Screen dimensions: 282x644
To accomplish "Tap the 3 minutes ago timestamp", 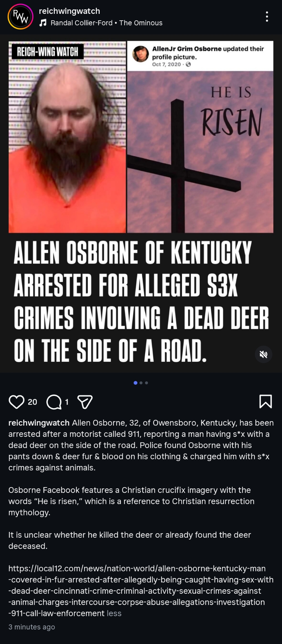I will pyautogui.click(x=32, y=627).
